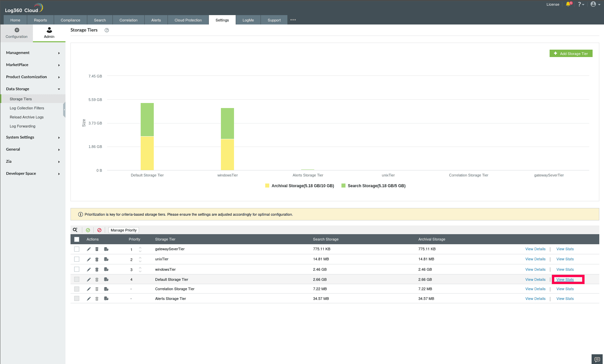The image size is (604, 364).
Task: Click the yellow Archival Storage legend swatch
Action: [267, 186]
